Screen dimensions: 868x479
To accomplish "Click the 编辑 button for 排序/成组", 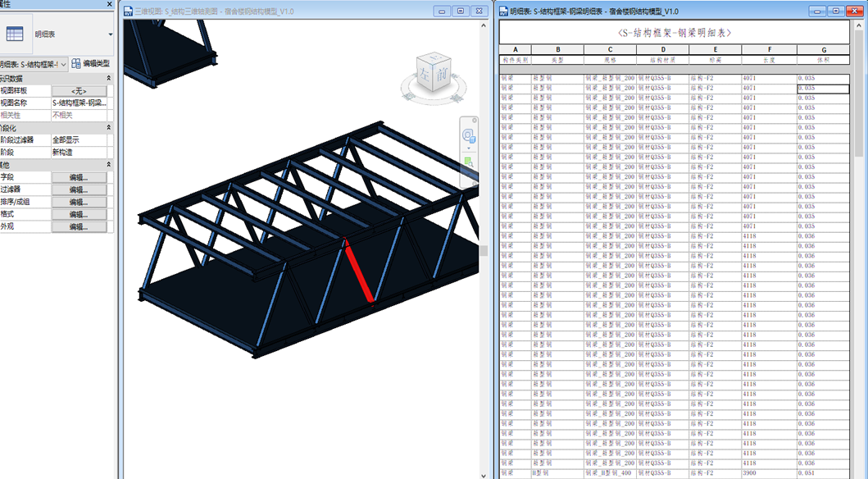I will pyautogui.click(x=79, y=202).
